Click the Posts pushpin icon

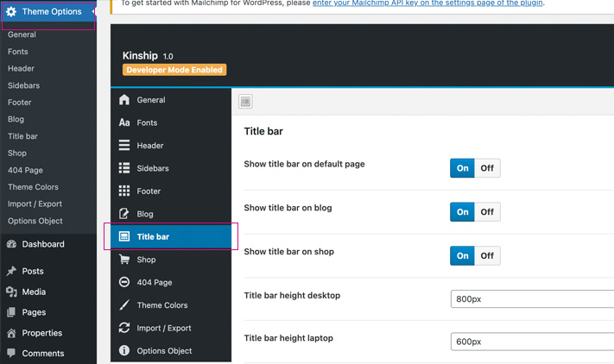pyautogui.click(x=11, y=271)
